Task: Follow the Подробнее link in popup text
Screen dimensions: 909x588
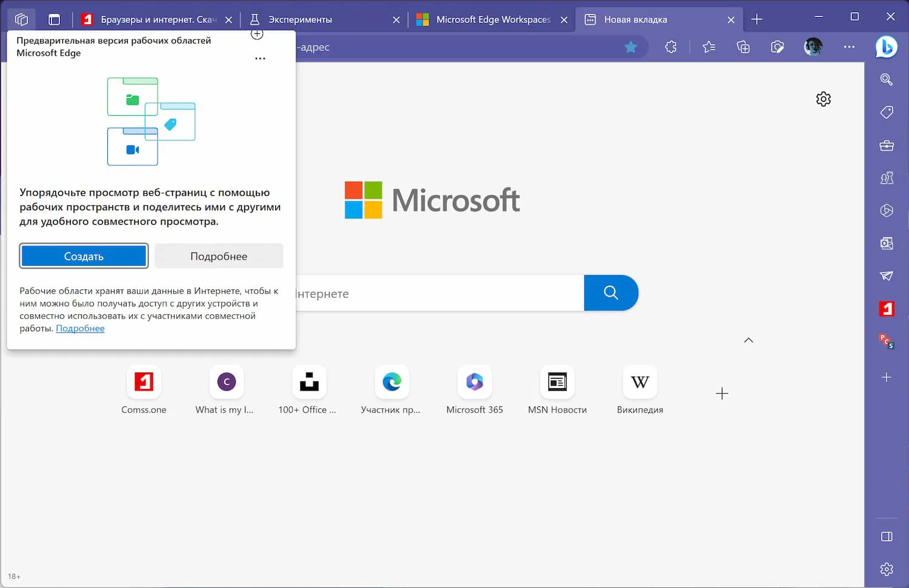Action: click(x=80, y=328)
